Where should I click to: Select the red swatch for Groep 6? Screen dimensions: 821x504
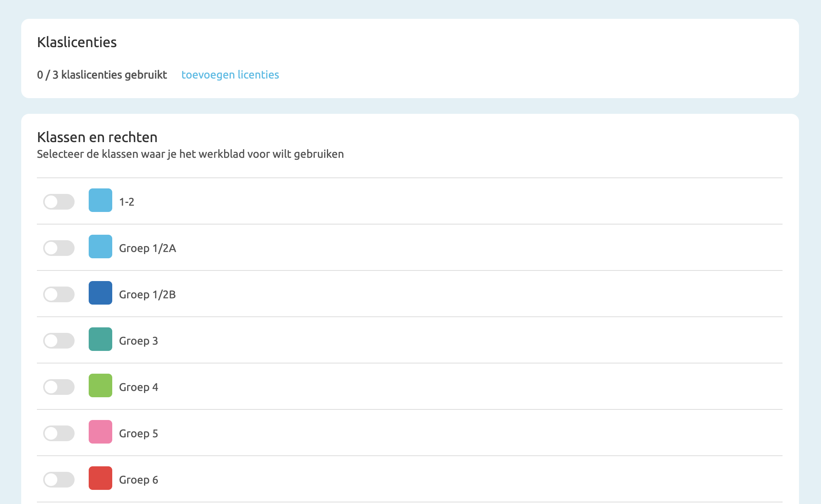[x=100, y=479]
